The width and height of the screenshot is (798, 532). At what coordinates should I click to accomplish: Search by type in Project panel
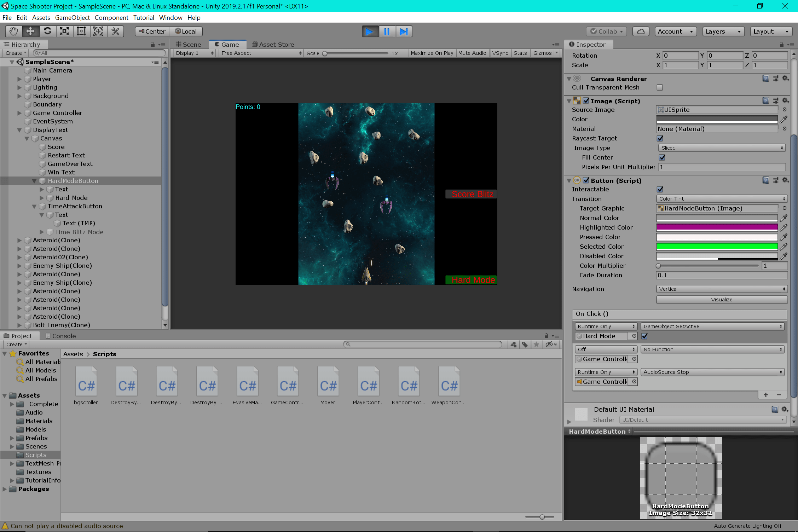coord(514,345)
